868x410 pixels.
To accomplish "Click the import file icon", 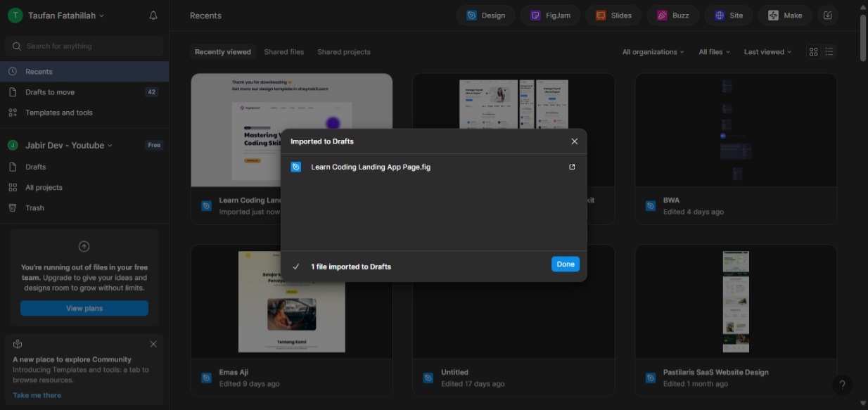I will coord(827,15).
